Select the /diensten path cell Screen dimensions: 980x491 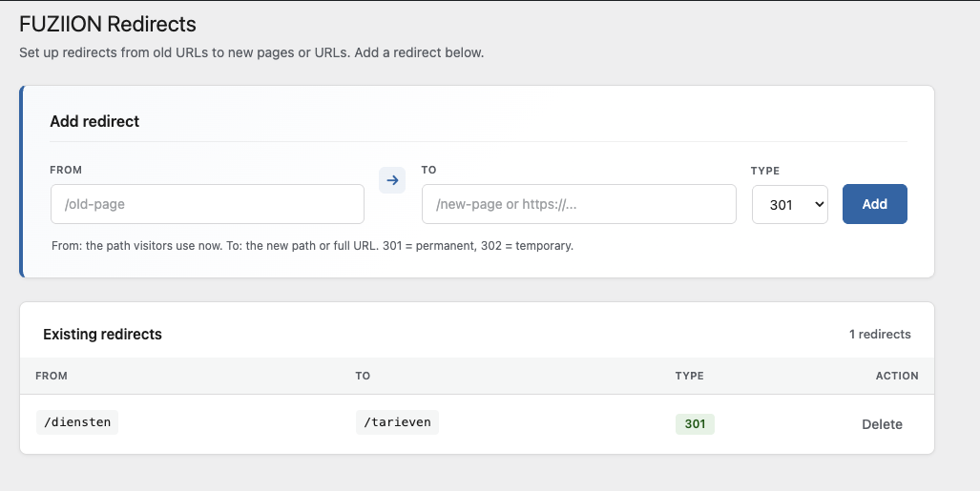tap(77, 422)
